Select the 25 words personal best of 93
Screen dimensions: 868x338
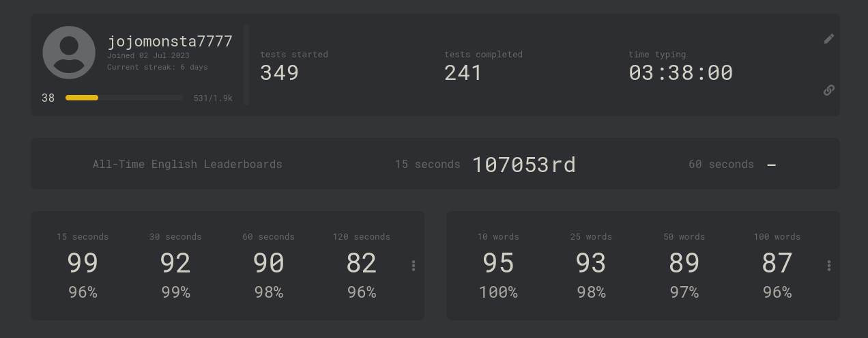(591, 263)
